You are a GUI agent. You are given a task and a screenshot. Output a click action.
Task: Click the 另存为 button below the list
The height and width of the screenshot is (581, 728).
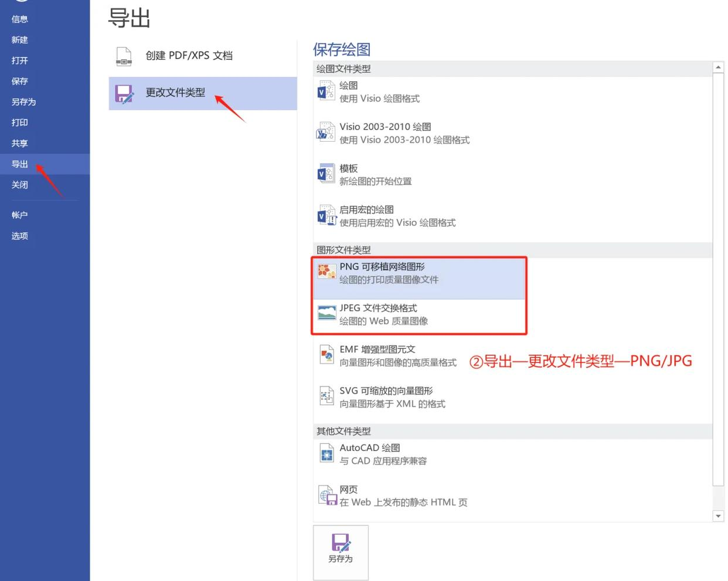(x=341, y=552)
